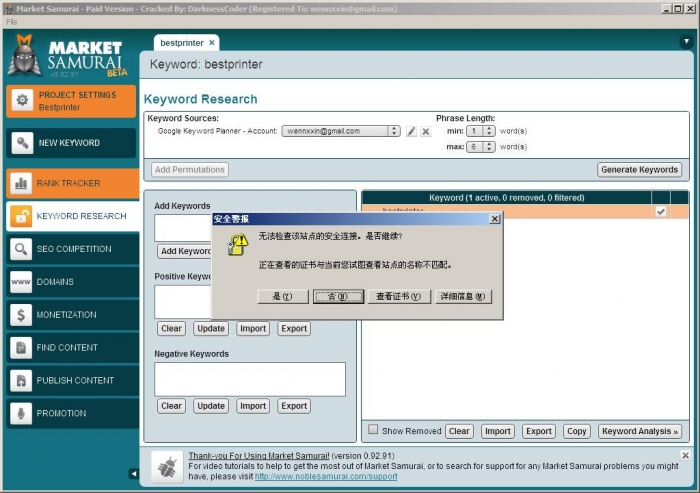Export the Negative Keywords
Image resolution: width=700 pixels, height=493 pixels.
294,406
